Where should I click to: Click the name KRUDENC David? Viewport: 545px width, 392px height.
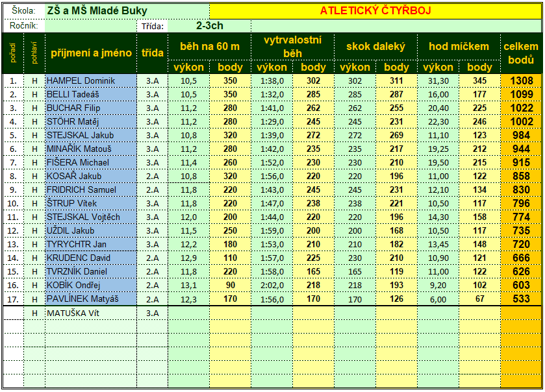(79, 258)
